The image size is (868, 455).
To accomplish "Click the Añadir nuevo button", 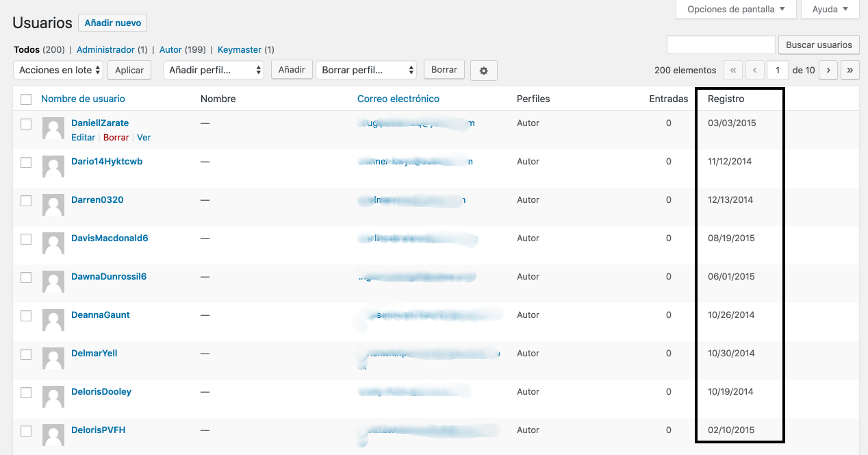I will pyautogui.click(x=112, y=23).
